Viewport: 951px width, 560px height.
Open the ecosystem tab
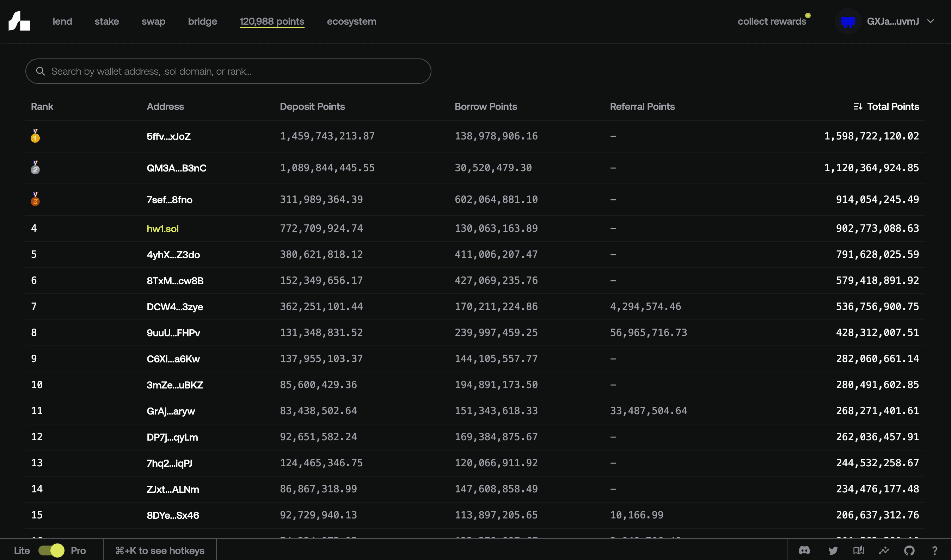point(352,21)
